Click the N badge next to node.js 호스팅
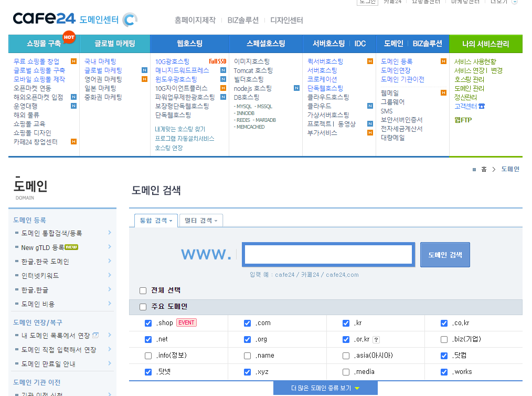Viewport: 532px width, 396px height. coord(296,88)
